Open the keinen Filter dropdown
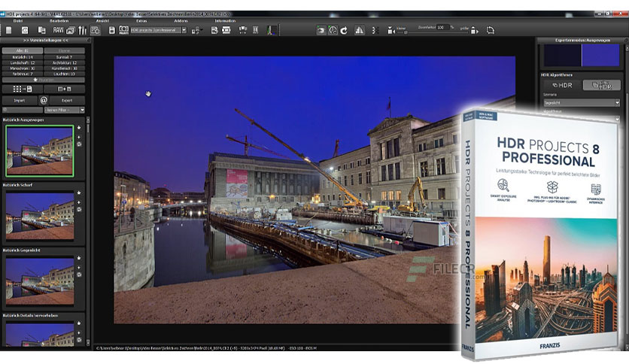629x364 pixels. click(64, 110)
